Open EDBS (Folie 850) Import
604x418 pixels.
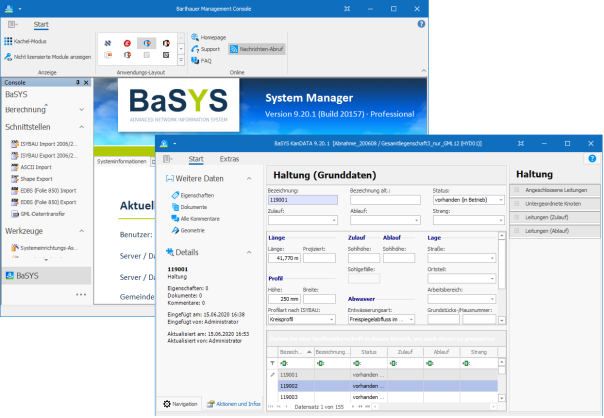(x=44, y=190)
